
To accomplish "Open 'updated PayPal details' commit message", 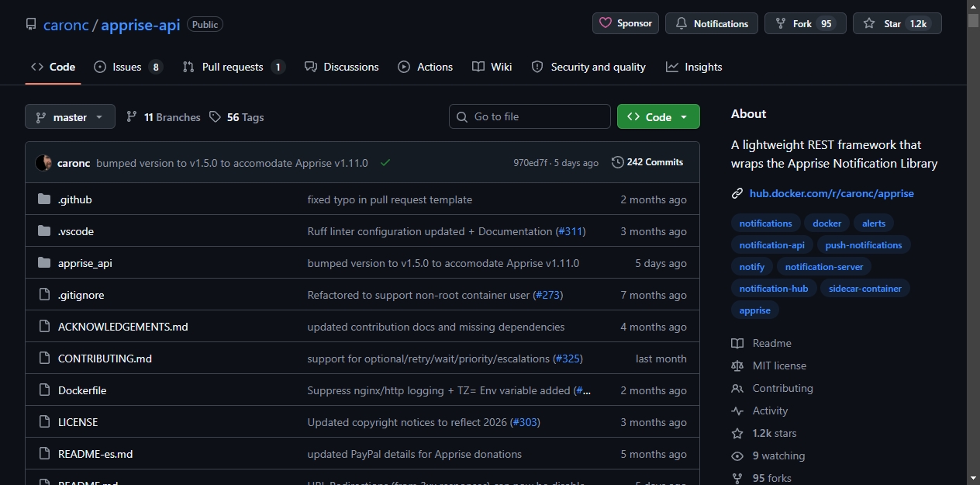I will (415, 454).
